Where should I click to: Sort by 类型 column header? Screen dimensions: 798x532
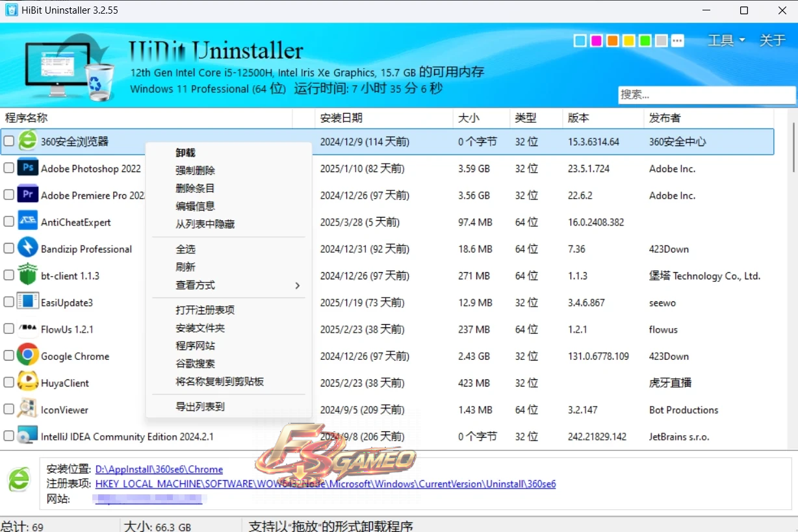click(x=536, y=118)
